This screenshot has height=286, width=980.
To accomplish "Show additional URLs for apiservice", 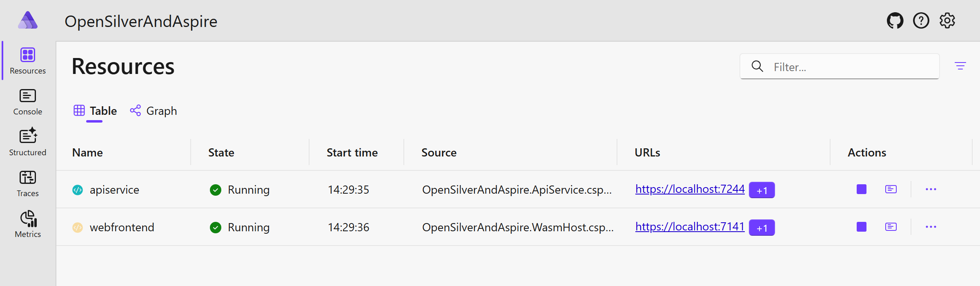I will pyautogui.click(x=762, y=190).
